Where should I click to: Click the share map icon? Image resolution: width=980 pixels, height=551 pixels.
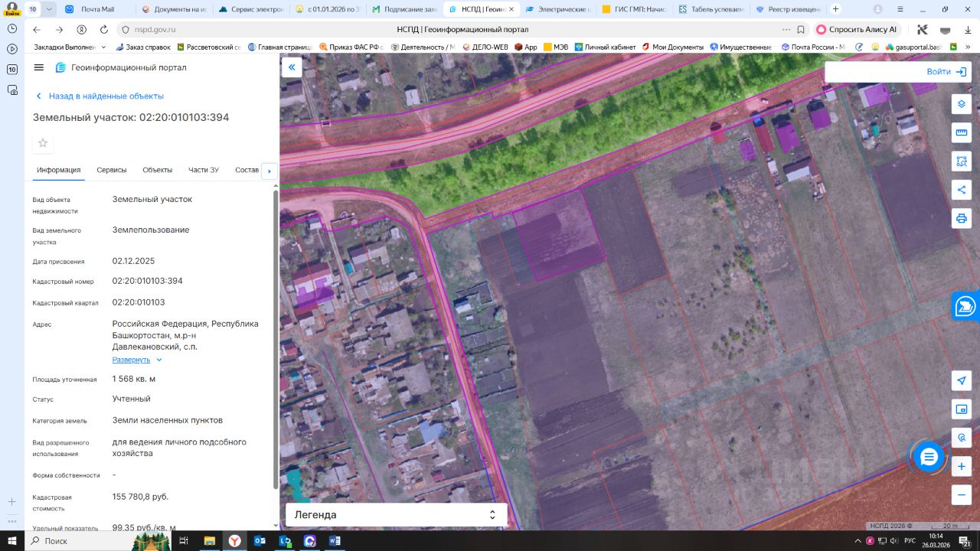[962, 190]
